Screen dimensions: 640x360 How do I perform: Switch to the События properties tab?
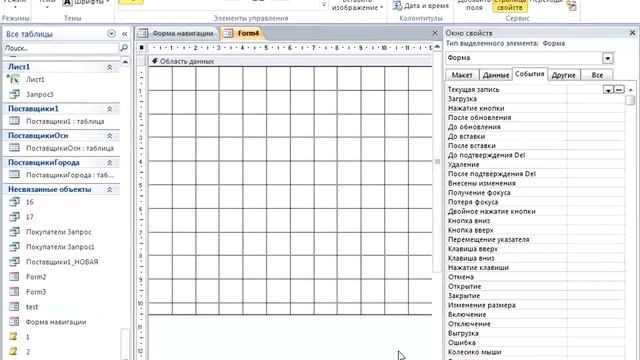coord(529,74)
